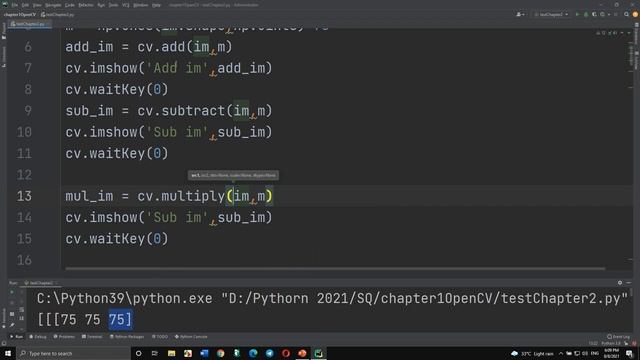This screenshot has width=640, height=360.
Task: Click highlighted 75 in console output
Action: [120, 320]
